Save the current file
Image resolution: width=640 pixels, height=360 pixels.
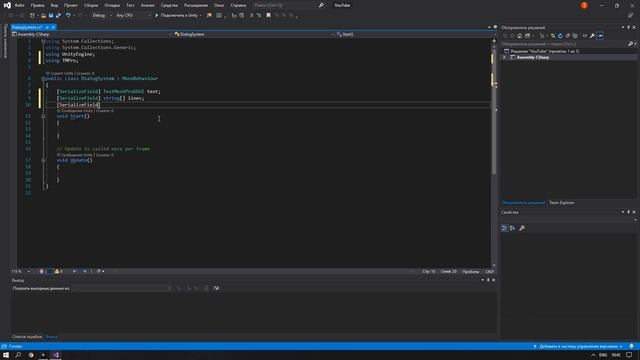[x=51, y=16]
